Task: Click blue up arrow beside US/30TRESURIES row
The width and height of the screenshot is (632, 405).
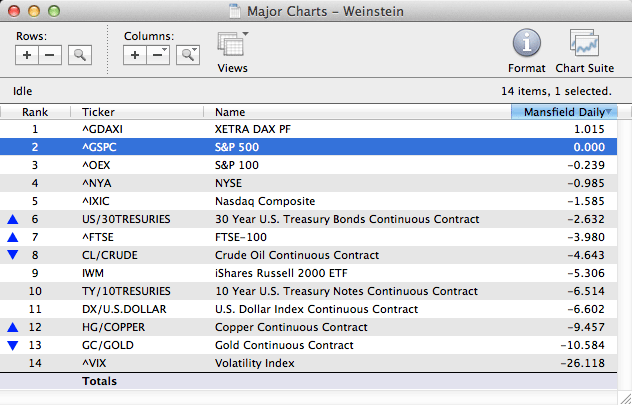Action: tap(12, 219)
